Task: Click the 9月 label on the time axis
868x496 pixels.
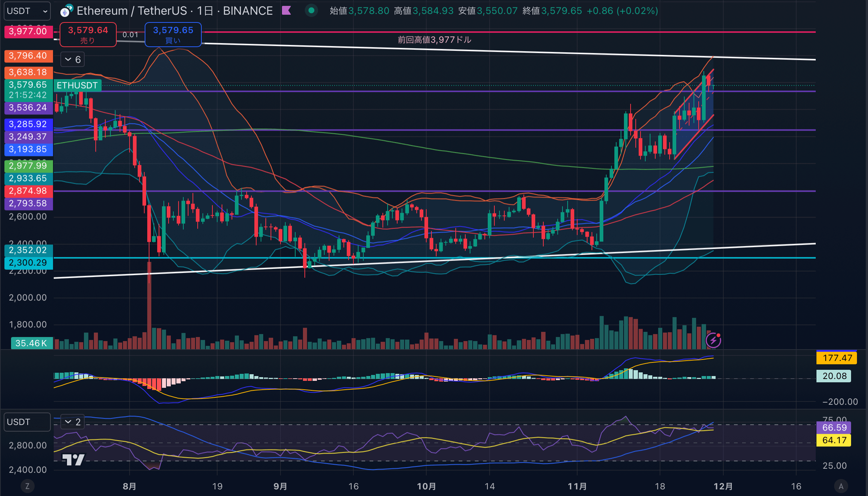Action: (x=280, y=486)
